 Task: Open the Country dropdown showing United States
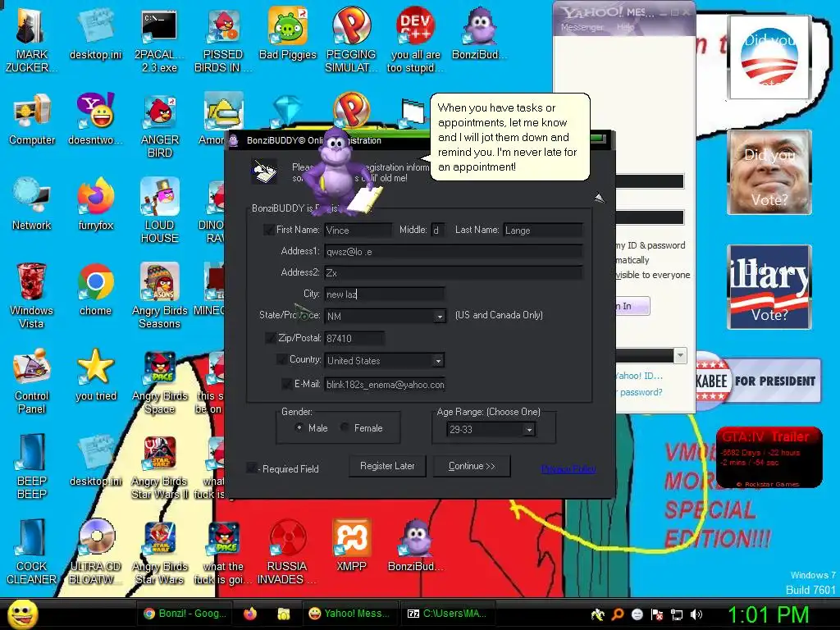[438, 361]
